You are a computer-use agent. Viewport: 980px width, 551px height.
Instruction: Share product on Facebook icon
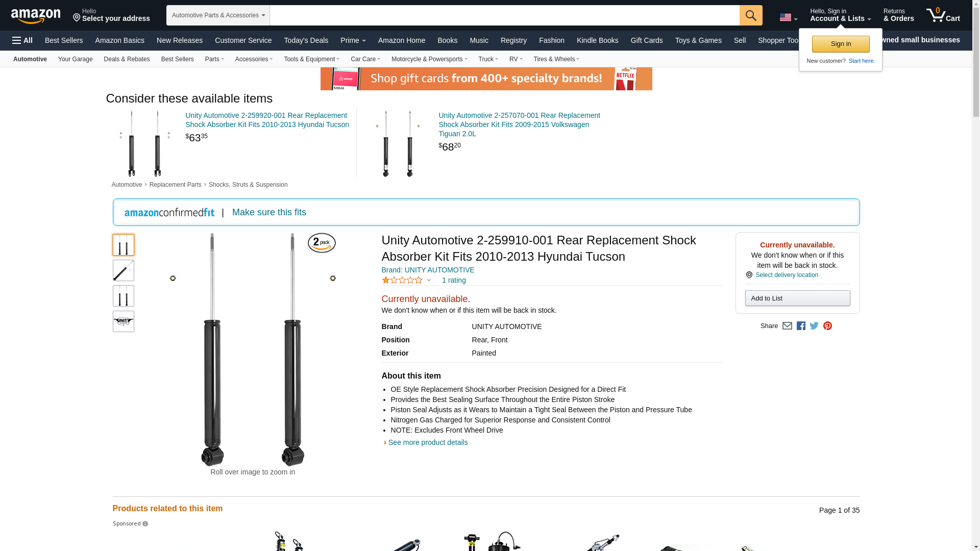[x=801, y=325]
